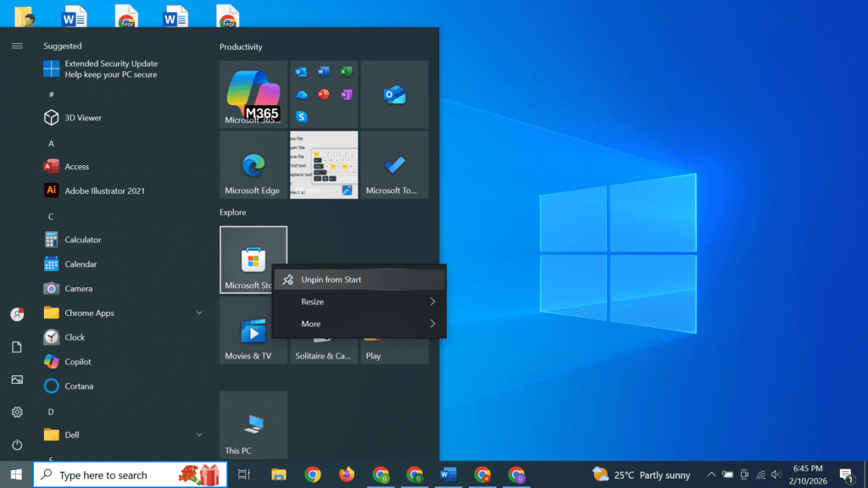Screen dimensions: 868x488
Task: Open the Outlook tile under Productivity
Action: [394, 93]
